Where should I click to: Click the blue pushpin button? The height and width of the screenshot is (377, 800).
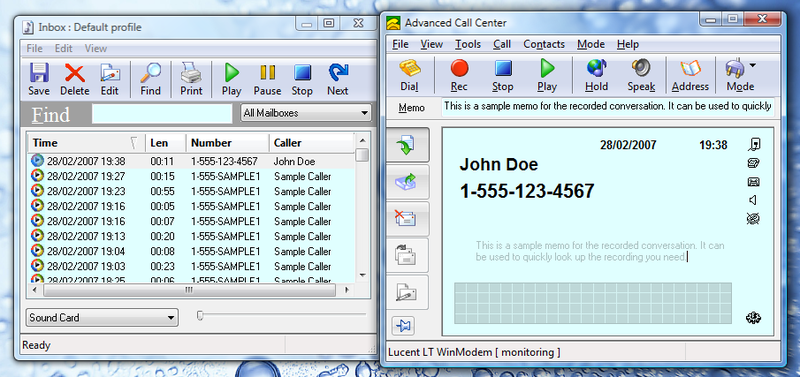[403, 325]
